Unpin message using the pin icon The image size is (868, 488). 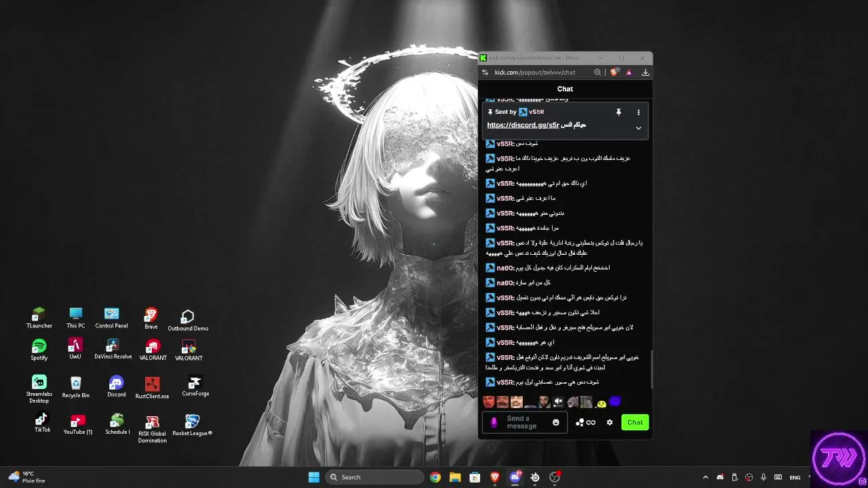[x=618, y=112]
